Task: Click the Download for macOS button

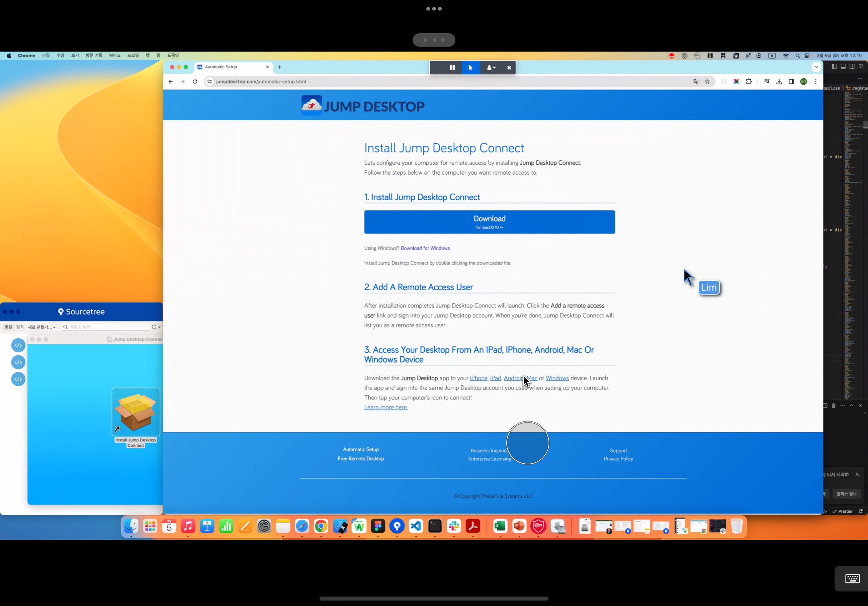Action: point(489,222)
